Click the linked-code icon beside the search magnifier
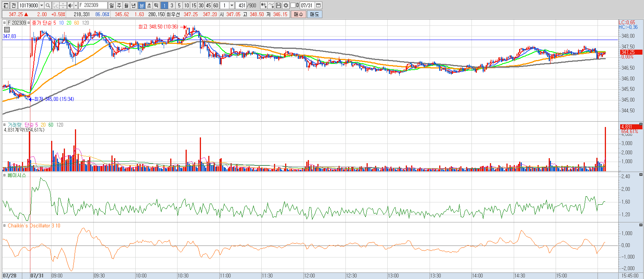The image size is (644, 279). click(56, 5)
